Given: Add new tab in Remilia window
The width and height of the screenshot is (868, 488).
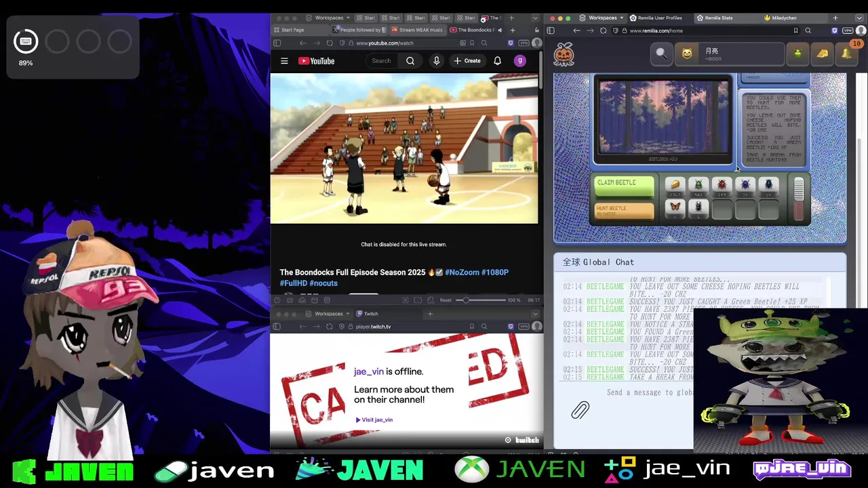Looking at the screenshot, I should tap(835, 18).
